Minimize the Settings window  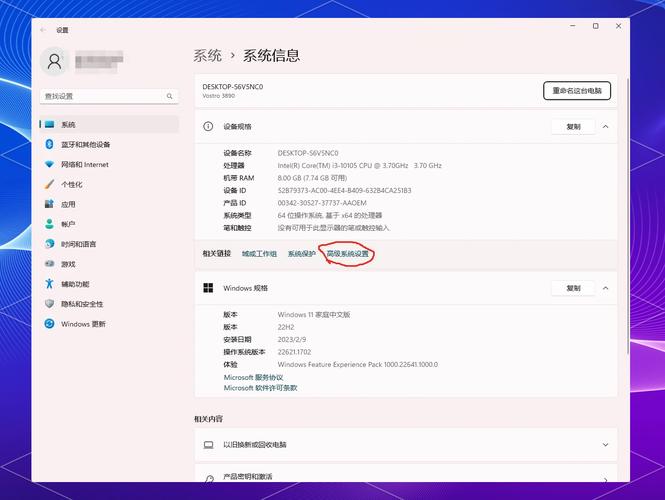pos(573,26)
